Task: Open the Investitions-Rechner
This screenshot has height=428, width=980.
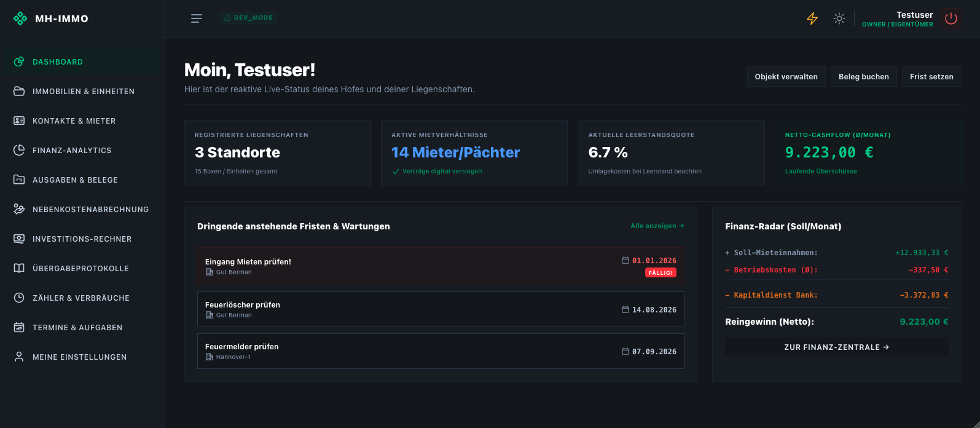Action: point(82,239)
